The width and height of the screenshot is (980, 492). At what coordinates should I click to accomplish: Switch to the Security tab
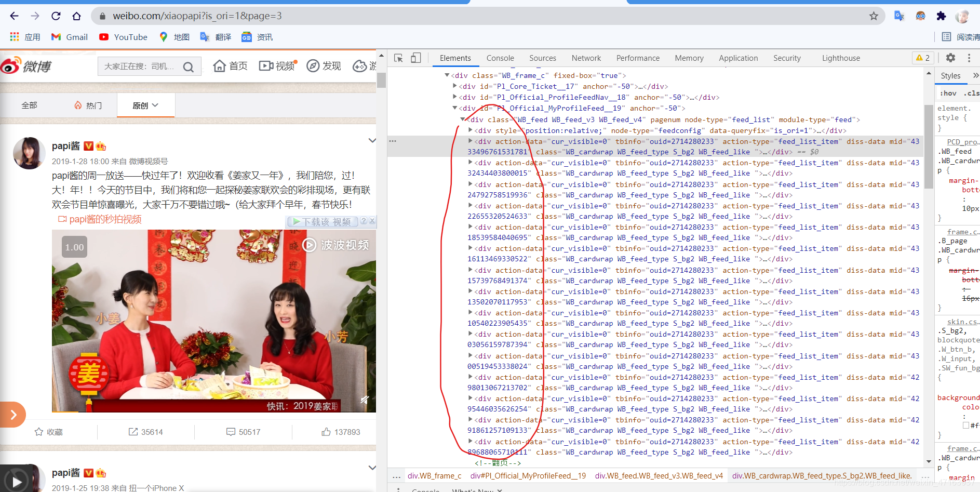coord(787,58)
